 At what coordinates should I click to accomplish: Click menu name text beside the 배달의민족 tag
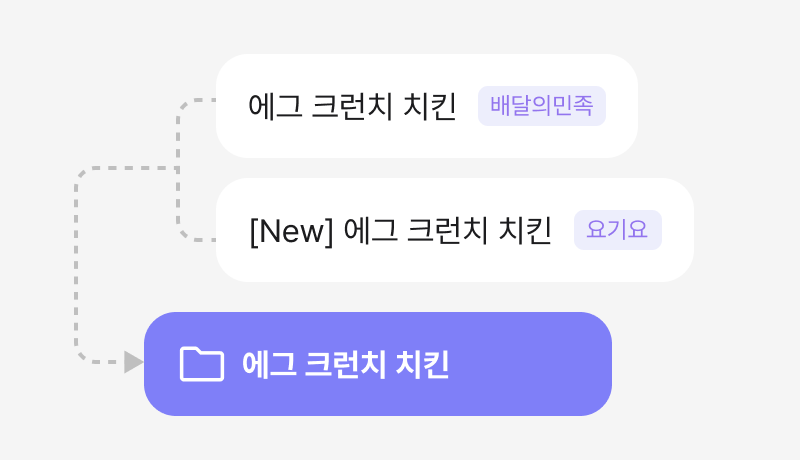[352, 106]
